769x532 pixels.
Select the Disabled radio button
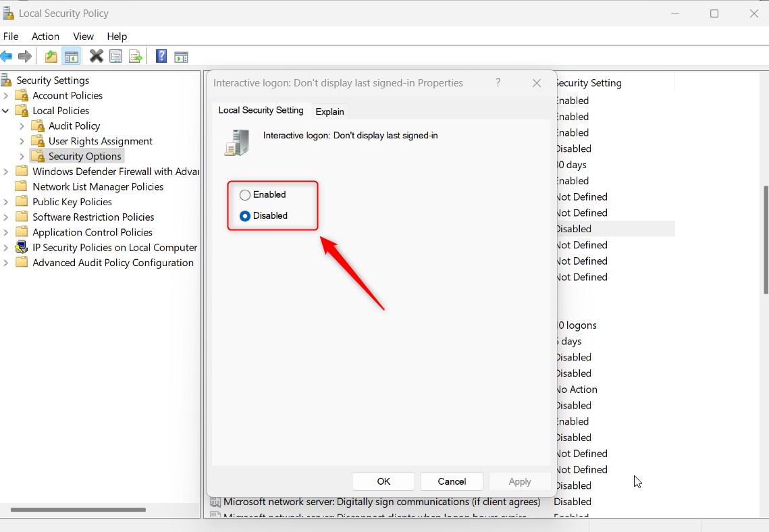click(x=245, y=216)
